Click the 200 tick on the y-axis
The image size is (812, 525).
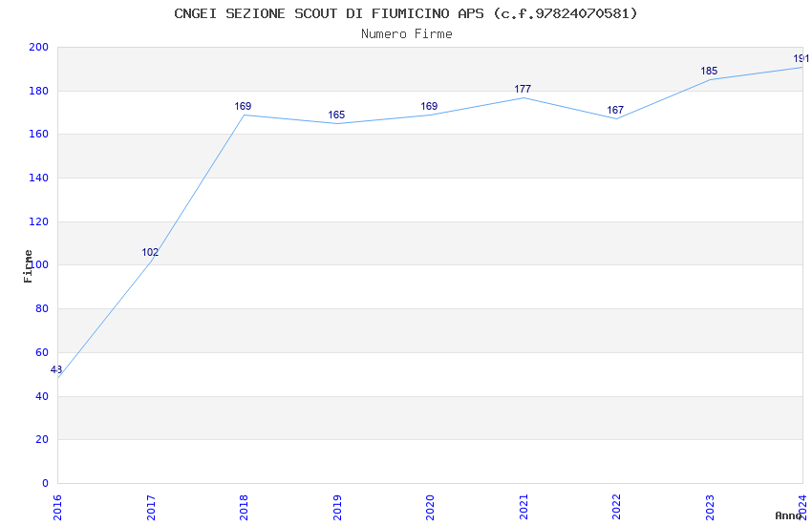pos(39,48)
